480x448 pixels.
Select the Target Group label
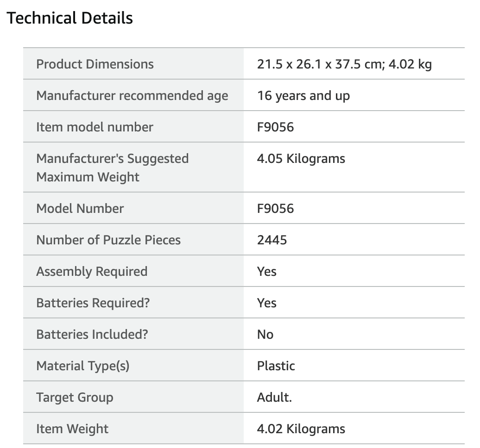(75, 398)
